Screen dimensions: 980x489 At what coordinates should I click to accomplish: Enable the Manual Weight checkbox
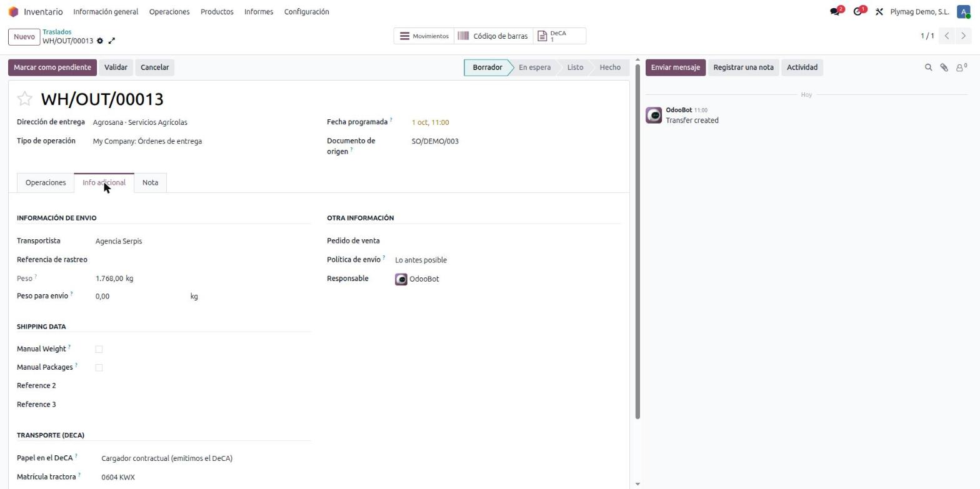(x=99, y=349)
